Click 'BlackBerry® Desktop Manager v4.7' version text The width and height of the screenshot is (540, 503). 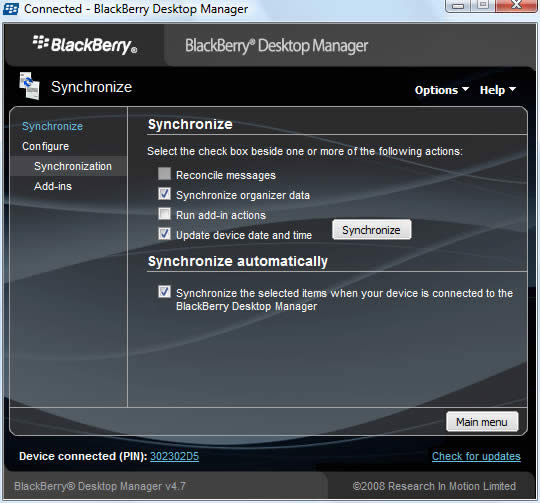[x=100, y=486]
